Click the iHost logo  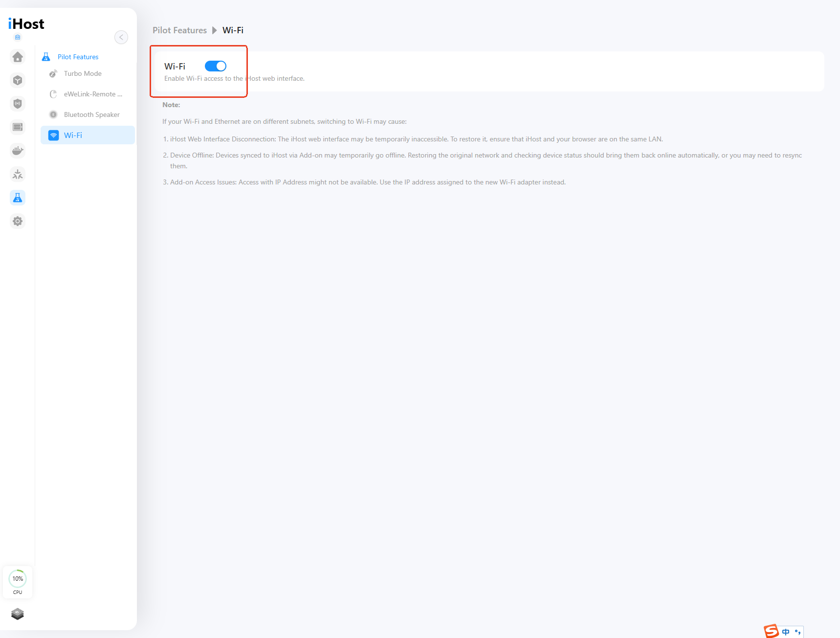[x=26, y=23]
